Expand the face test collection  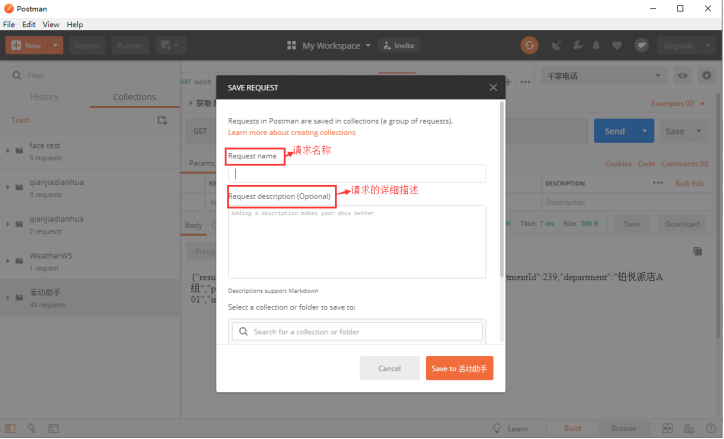tap(7, 150)
